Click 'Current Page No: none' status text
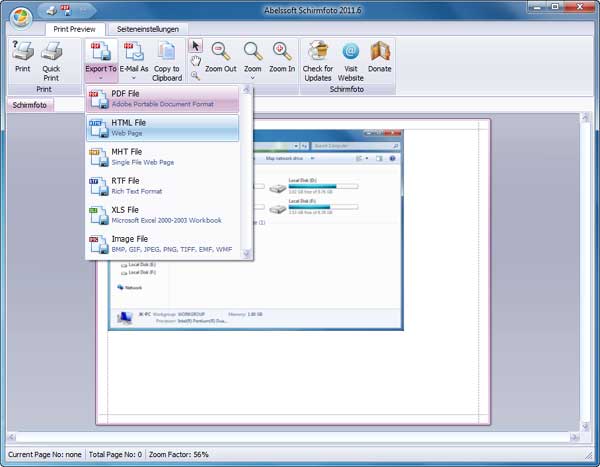600x467 pixels. coord(45,454)
